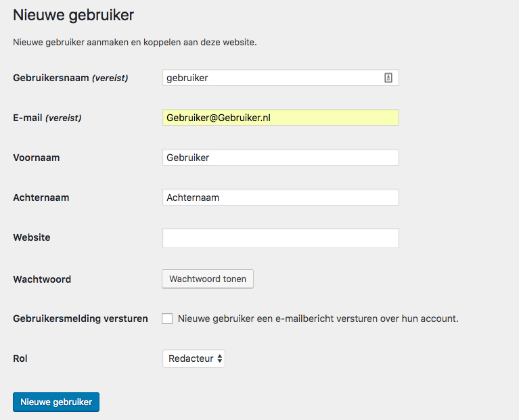Click the 'Gebruikersnaam (vereist)' label
Viewport: 519px width, 420px height.
70,78
